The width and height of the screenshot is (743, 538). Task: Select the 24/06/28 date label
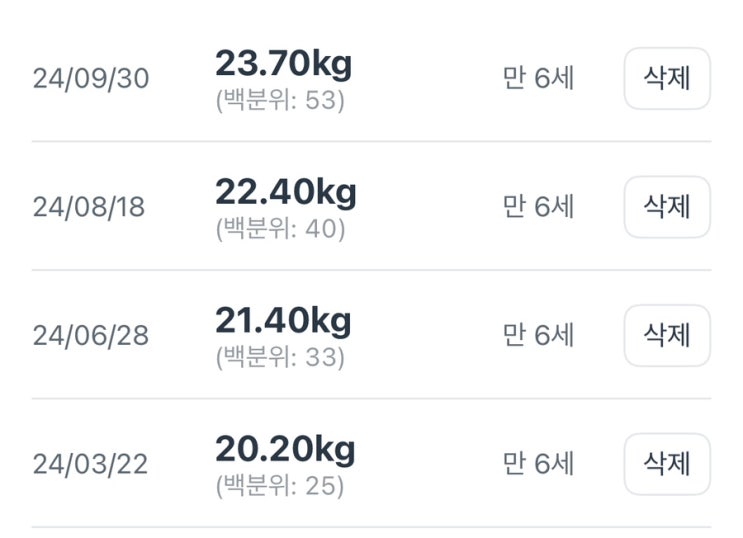[x=91, y=336]
